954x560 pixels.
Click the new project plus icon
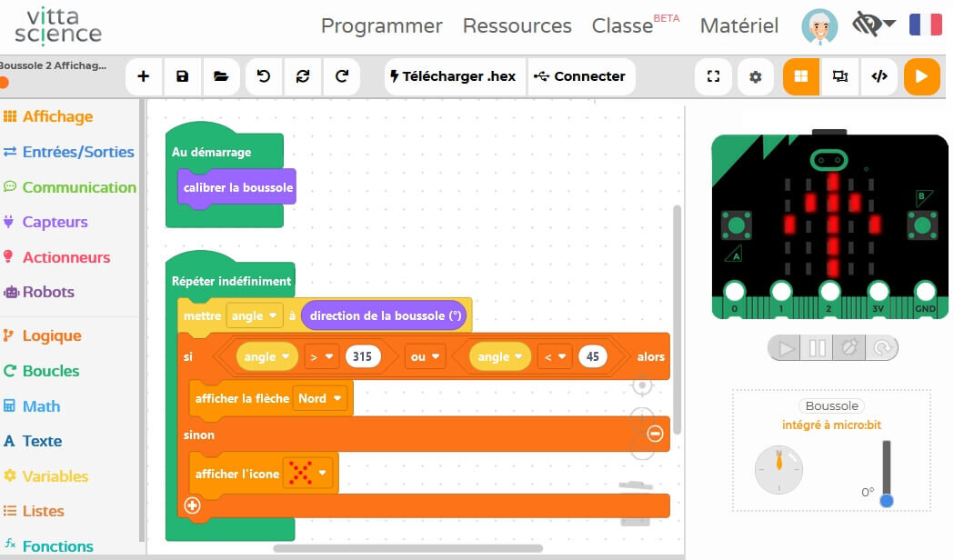(x=143, y=77)
